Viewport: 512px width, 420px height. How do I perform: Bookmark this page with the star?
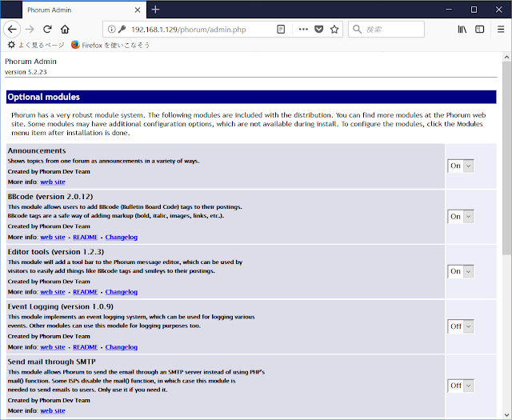pos(334,30)
